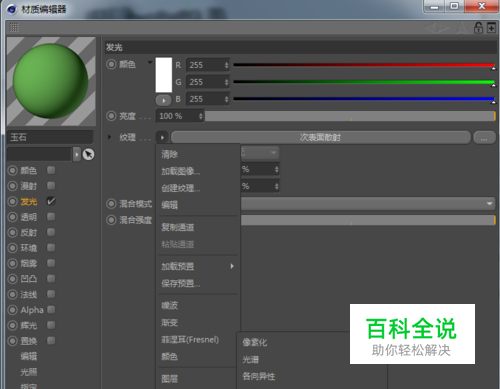
Task: Click the animation dot next to 混合强度
Action: (x=111, y=220)
